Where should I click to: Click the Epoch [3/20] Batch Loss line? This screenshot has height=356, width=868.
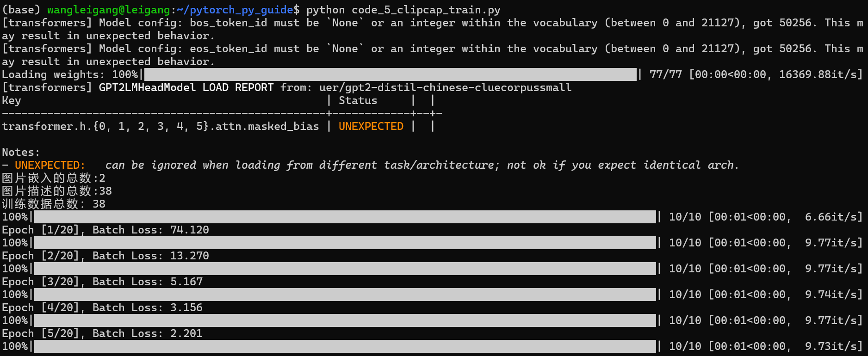coord(102,282)
